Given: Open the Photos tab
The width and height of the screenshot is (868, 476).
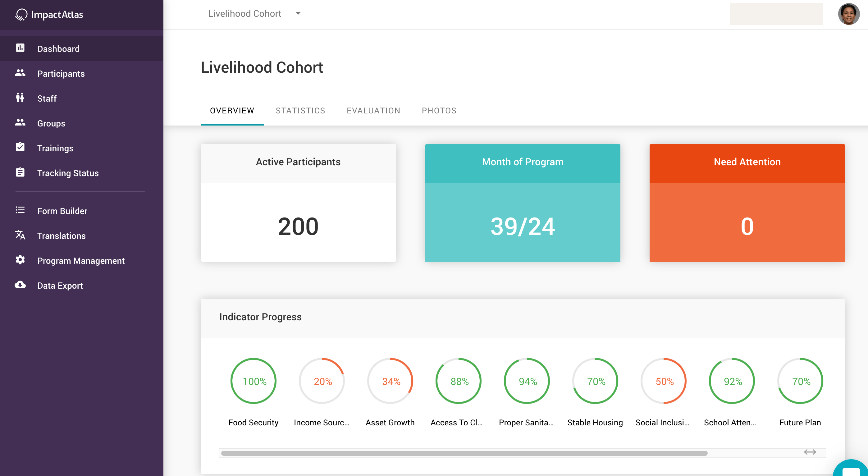Looking at the screenshot, I should click(439, 111).
